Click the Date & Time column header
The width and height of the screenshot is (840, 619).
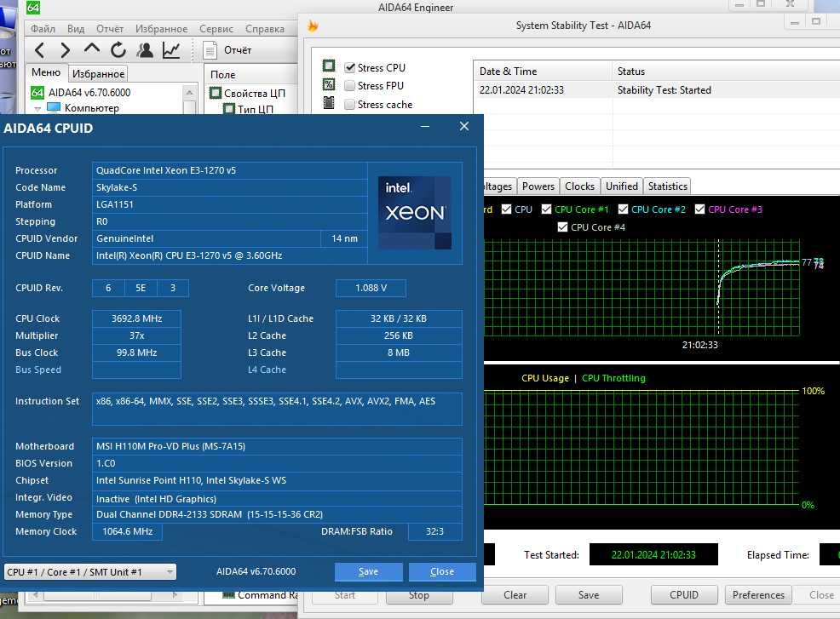(x=543, y=72)
